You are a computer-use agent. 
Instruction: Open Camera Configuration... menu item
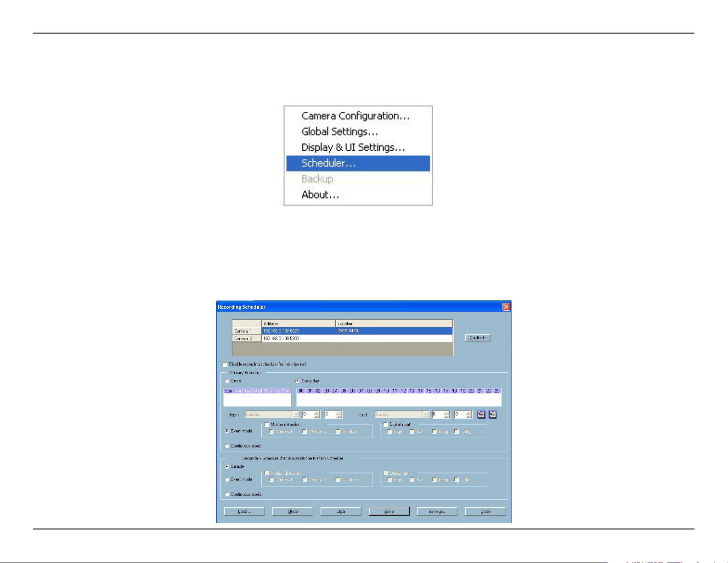tap(355, 116)
